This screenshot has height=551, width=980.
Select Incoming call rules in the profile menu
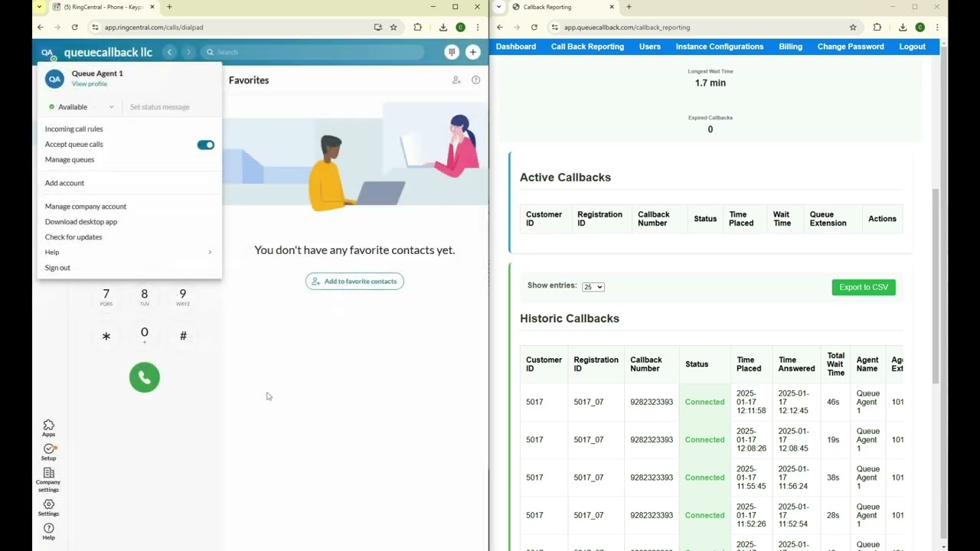[x=73, y=129]
